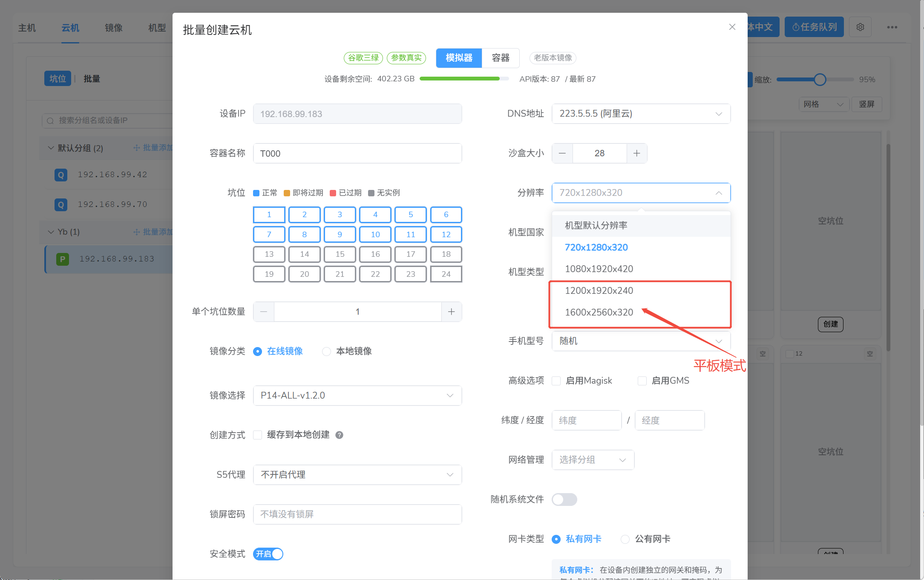The width and height of the screenshot is (924, 580).
Task: Click the three-dots more icon
Action: click(x=892, y=27)
